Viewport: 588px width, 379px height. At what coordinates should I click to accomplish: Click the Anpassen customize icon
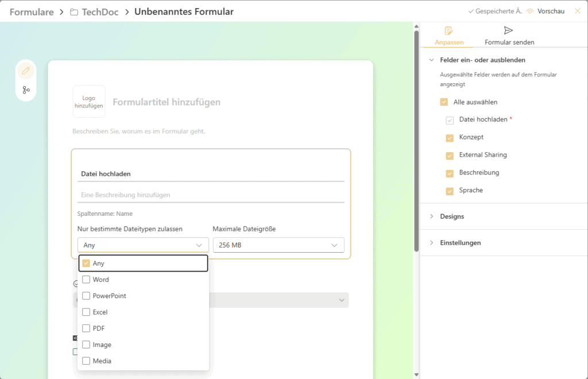[x=448, y=31]
